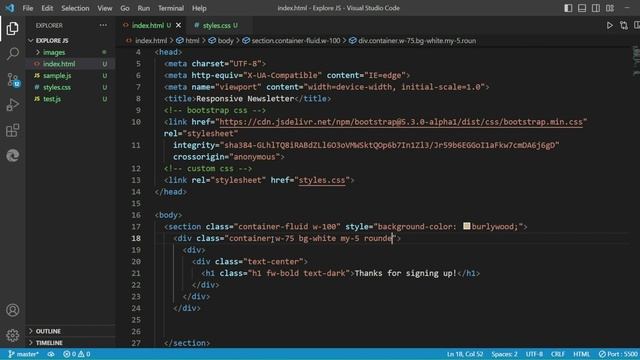Click the body breadcrumb segment
This screenshot has width=640, height=360.
coord(221,40)
